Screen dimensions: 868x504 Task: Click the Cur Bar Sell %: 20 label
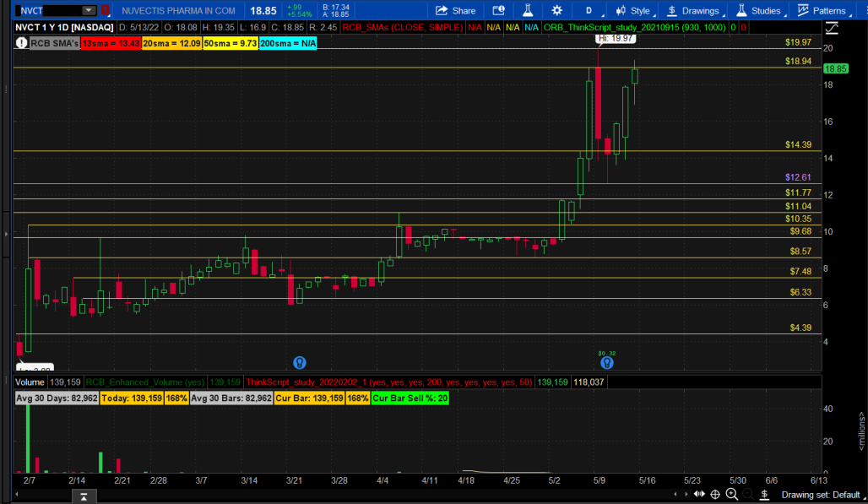click(410, 398)
